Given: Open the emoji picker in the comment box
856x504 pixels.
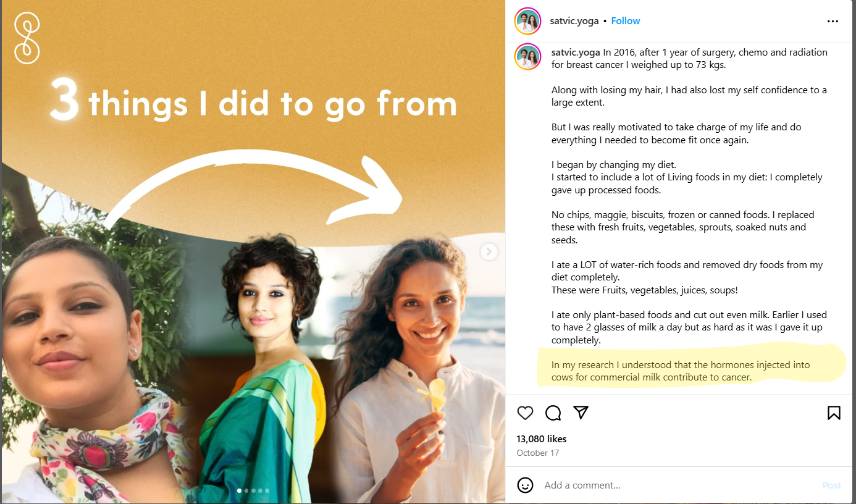Looking at the screenshot, I should coord(525,485).
